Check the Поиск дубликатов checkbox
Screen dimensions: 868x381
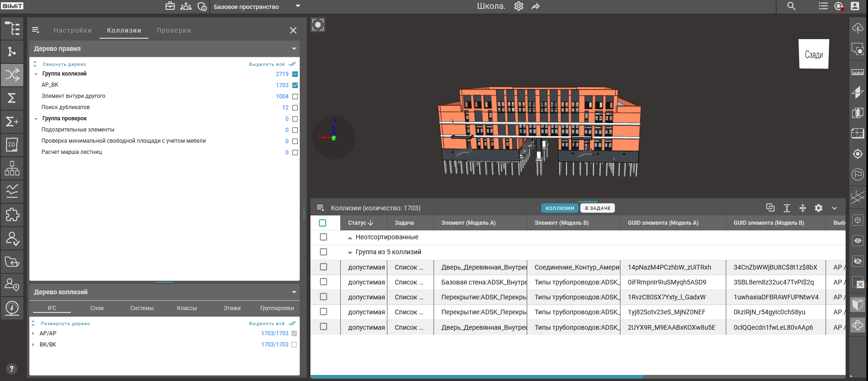295,108
